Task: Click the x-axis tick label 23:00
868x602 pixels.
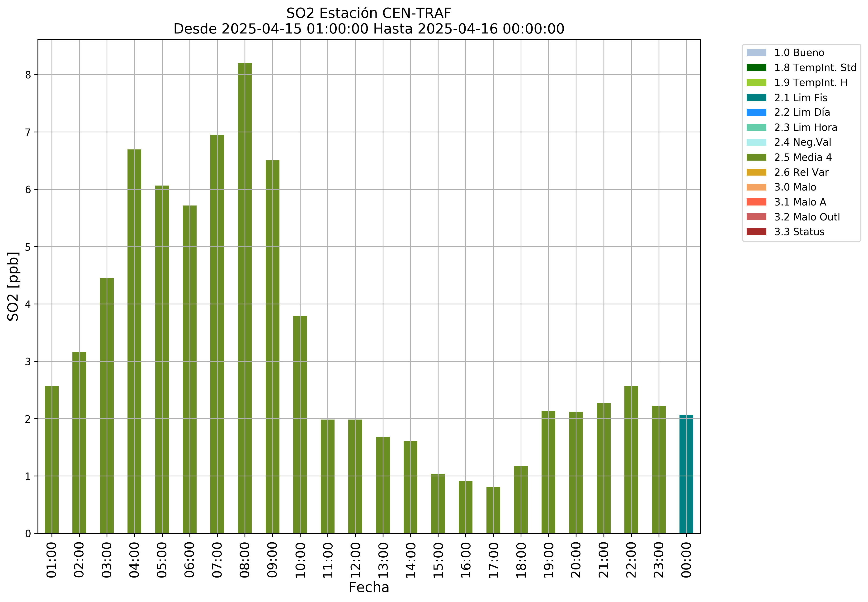Action: tap(659, 560)
